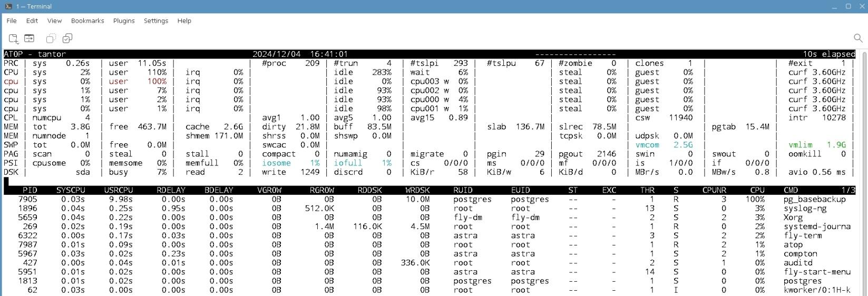Open the search magnifier icon
The width and height of the screenshot is (868, 296).
pos(857,38)
